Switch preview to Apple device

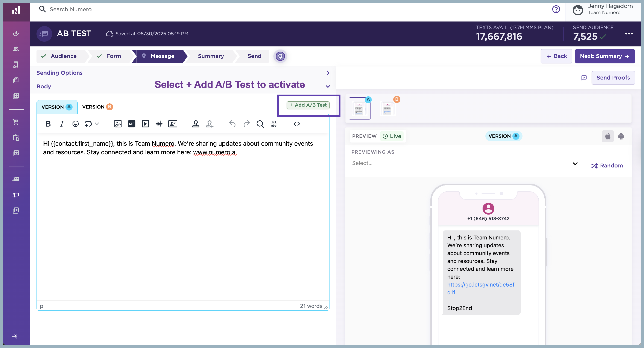coord(608,136)
